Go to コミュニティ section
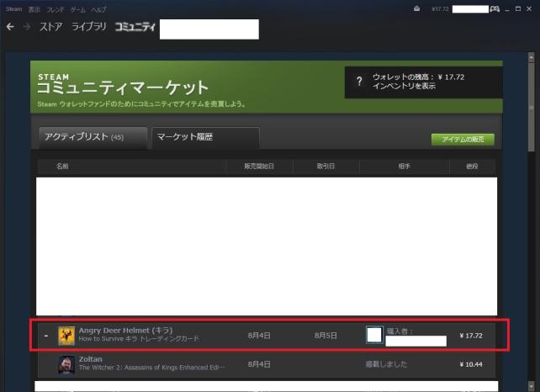The width and height of the screenshot is (540, 392). [x=135, y=27]
